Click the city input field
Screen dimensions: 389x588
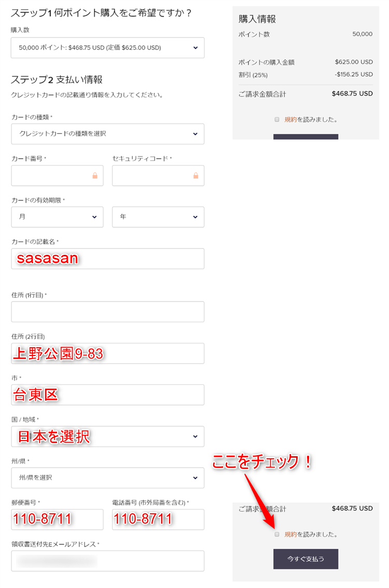[107, 395]
